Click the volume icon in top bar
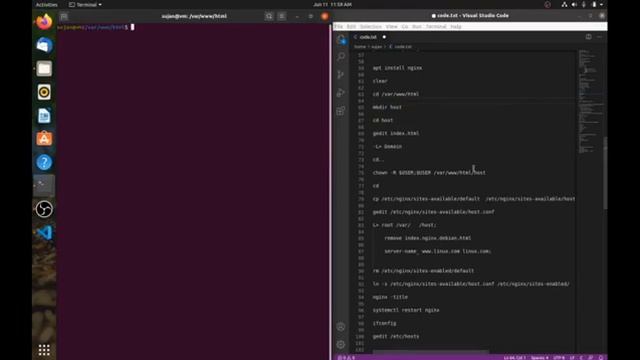 pos(574,4)
